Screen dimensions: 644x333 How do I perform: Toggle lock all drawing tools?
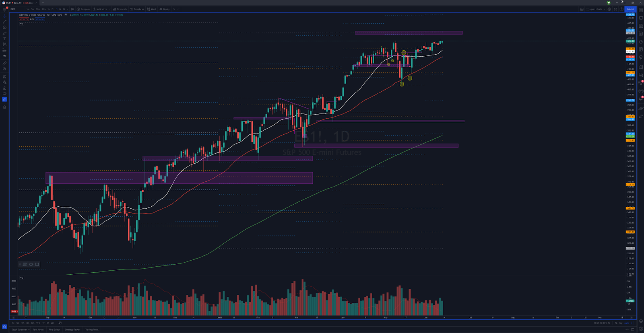[4, 88]
